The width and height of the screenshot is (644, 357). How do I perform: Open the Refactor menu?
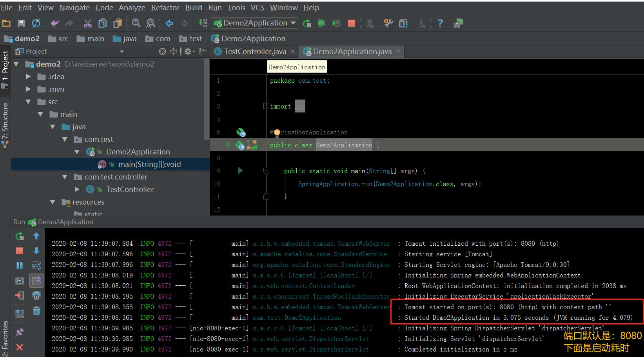point(165,7)
